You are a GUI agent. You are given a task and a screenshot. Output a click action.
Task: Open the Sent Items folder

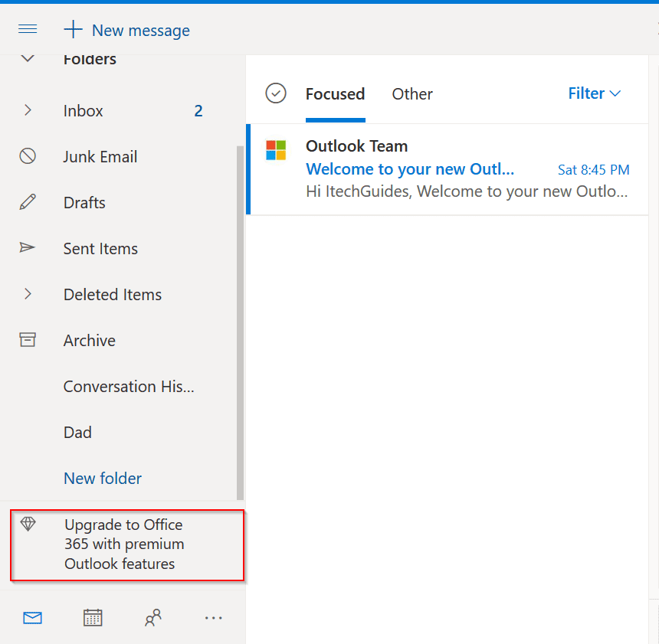(100, 249)
